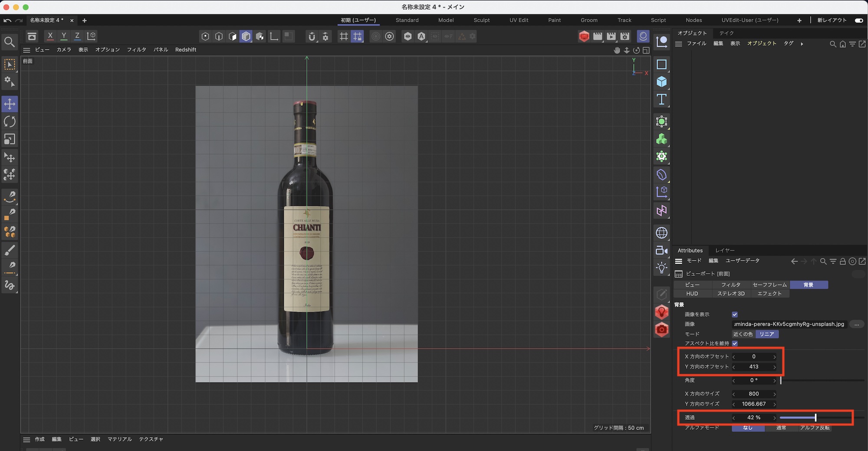The height and width of the screenshot is (451, 868).
Task: Add a Cube primitive object
Action: [661, 82]
